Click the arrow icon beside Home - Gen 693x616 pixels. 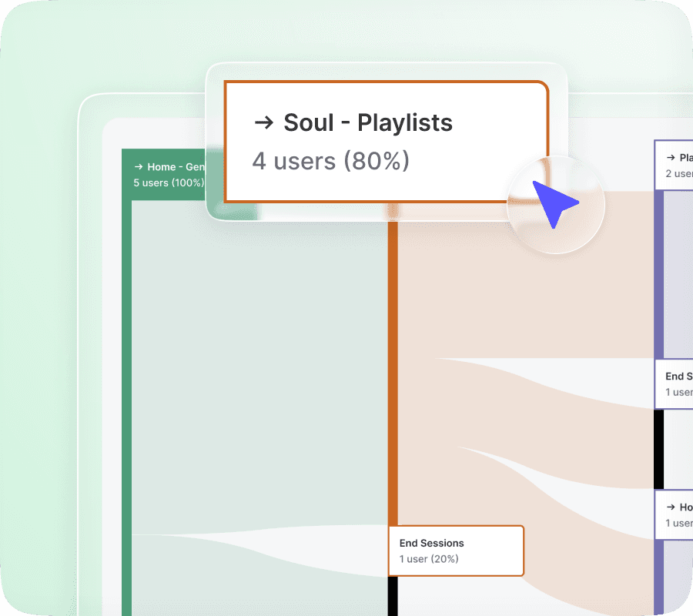point(139,166)
